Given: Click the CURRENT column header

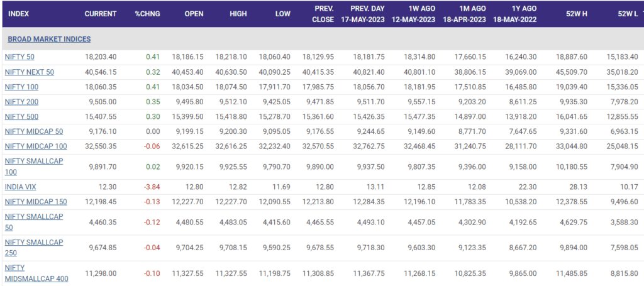Looking at the screenshot, I should click(101, 14).
